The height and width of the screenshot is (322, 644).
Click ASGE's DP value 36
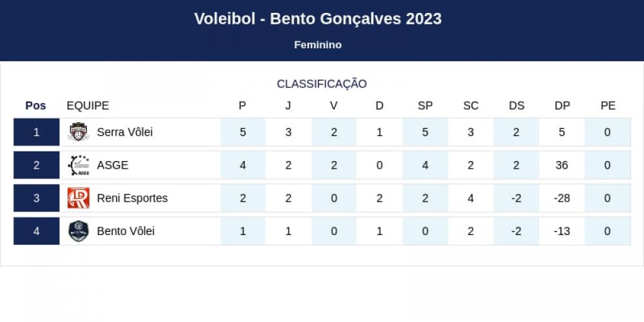(562, 165)
